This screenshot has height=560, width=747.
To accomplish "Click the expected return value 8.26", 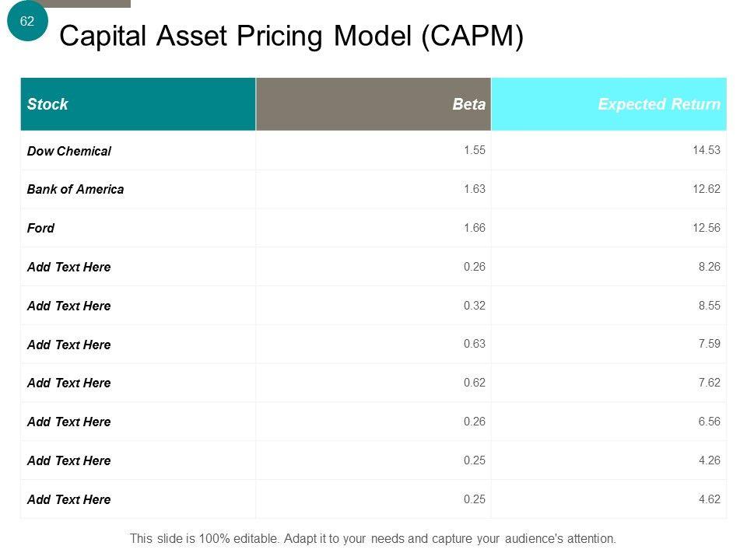I will [709, 267].
